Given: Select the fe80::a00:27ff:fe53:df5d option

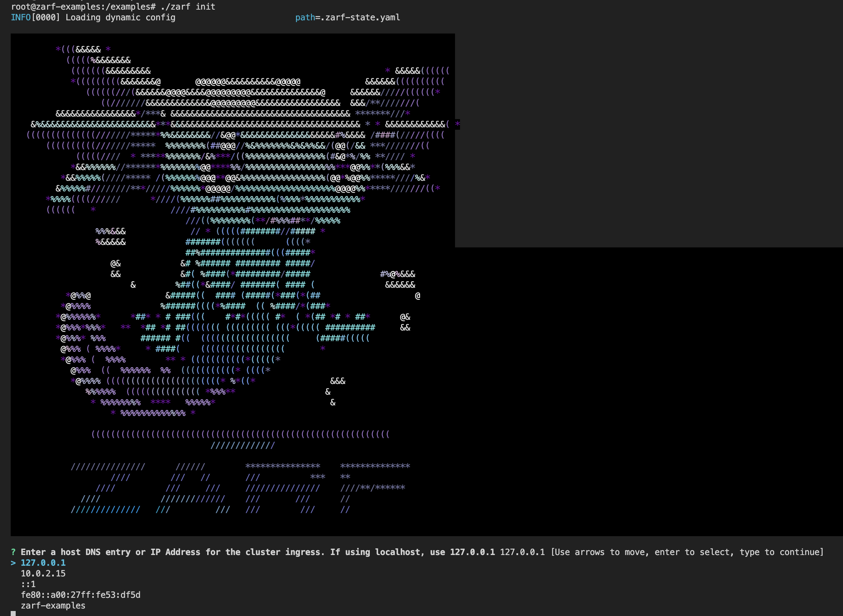Looking at the screenshot, I should (81, 595).
